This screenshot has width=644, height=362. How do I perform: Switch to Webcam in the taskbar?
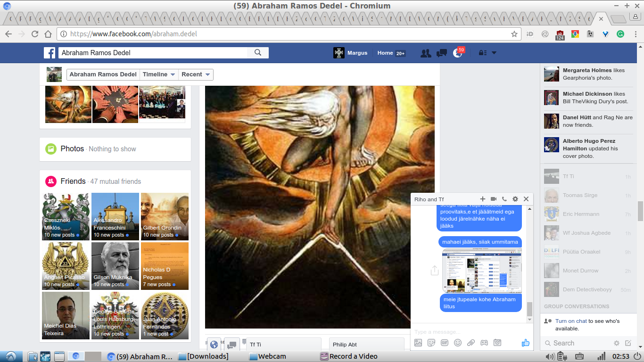coord(267,356)
